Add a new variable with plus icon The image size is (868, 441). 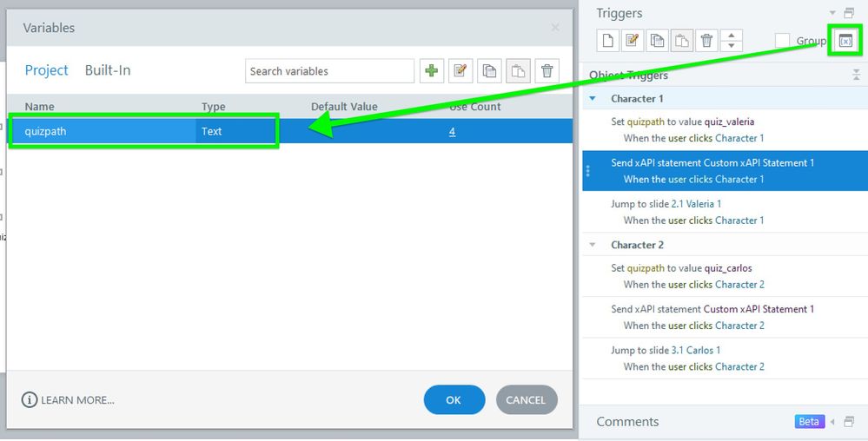pyautogui.click(x=432, y=71)
